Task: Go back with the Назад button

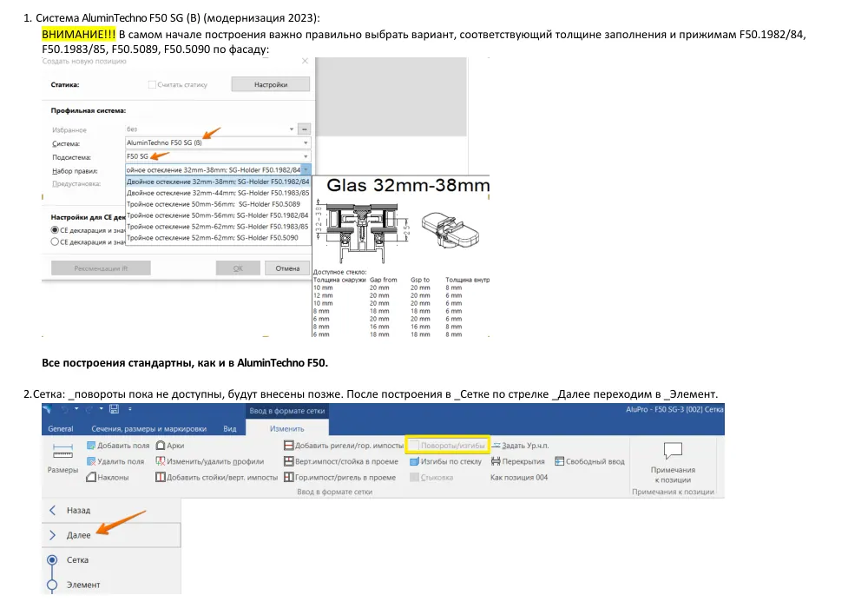Action: (111, 510)
